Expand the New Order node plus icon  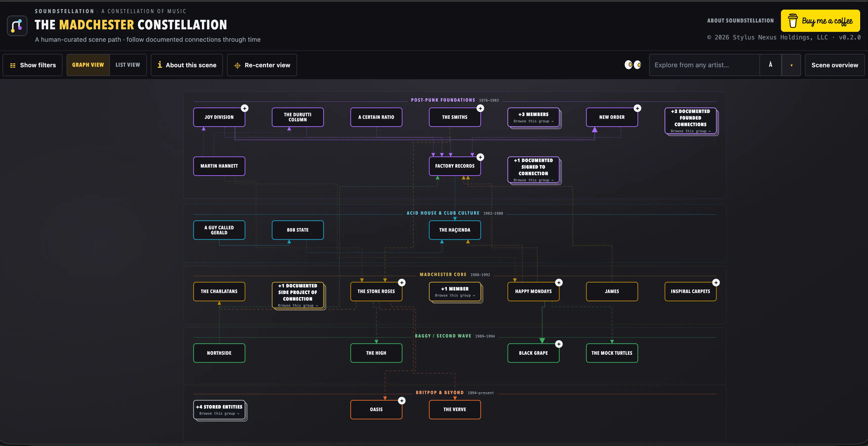(637, 108)
